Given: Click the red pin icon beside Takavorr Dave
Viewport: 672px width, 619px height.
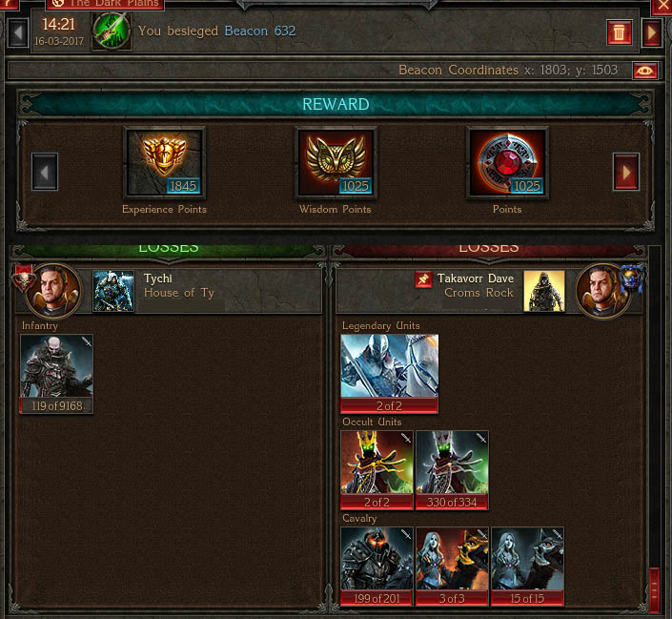Looking at the screenshot, I should pyautogui.click(x=423, y=279).
